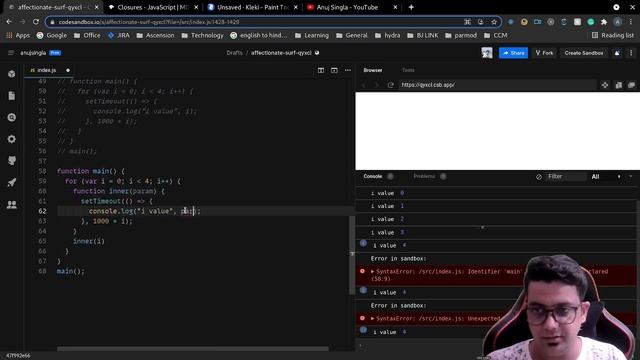Click the second-from-right preview toolbar icon
The image size is (640, 360).
[x=619, y=85]
